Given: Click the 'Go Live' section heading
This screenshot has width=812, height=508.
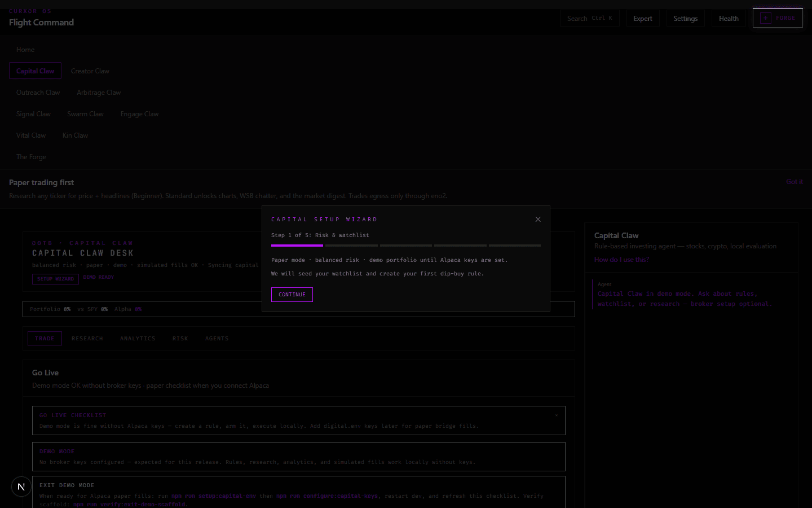Looking at the screenshot, I should (x=45, y=373).
